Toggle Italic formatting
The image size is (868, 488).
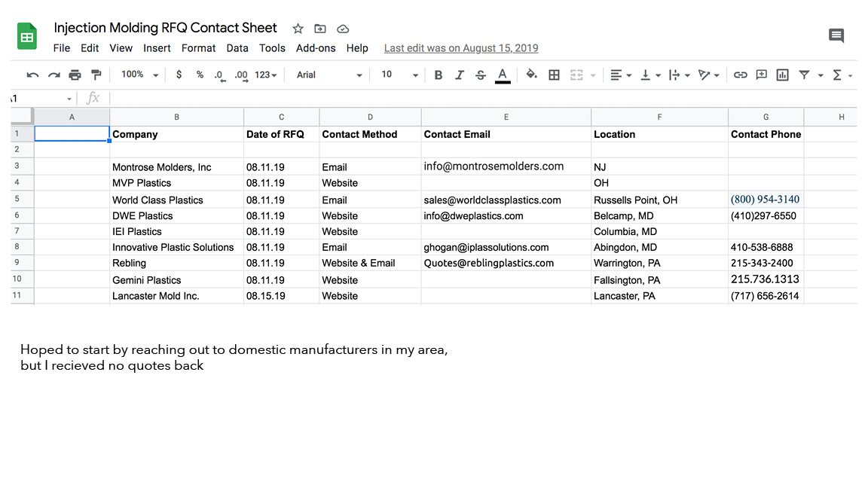coord(460,75)
